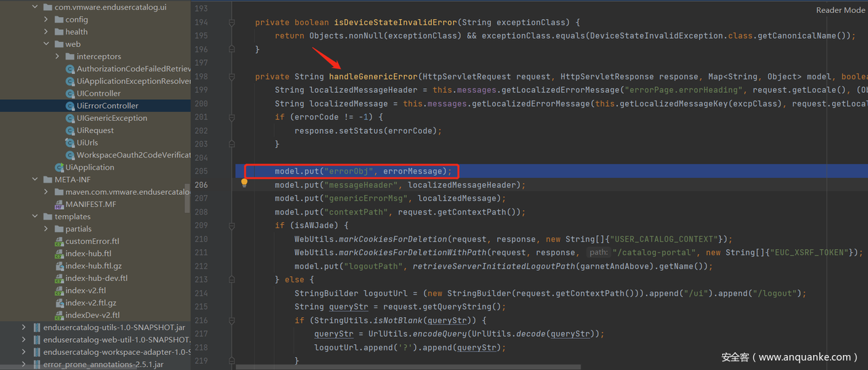868x370 pixels.
Task: Select the index-hub.ftl file icon
Action: click(59, 253)
